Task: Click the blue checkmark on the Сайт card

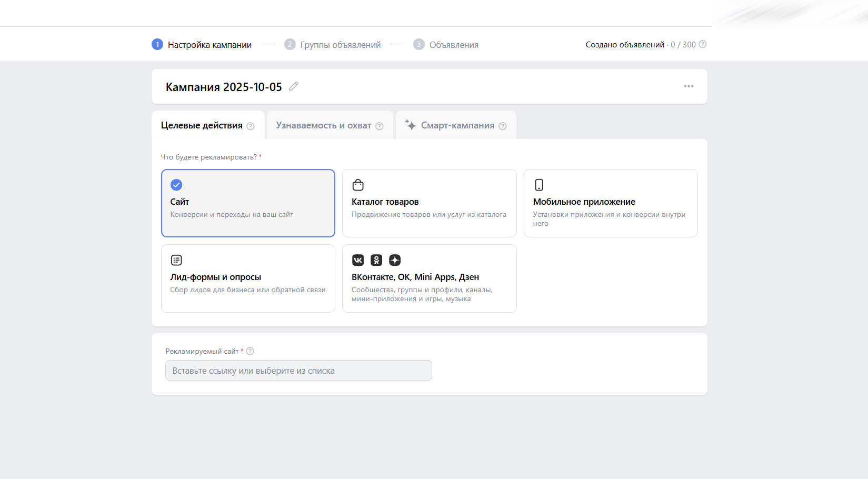Action: coord(176,185)
